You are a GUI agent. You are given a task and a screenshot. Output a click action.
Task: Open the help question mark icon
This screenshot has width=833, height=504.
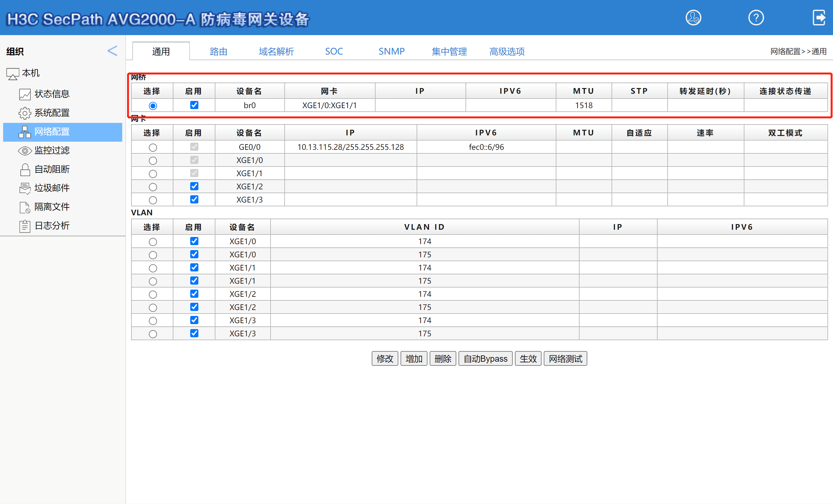pyautogui.click(x=756, y=18)
